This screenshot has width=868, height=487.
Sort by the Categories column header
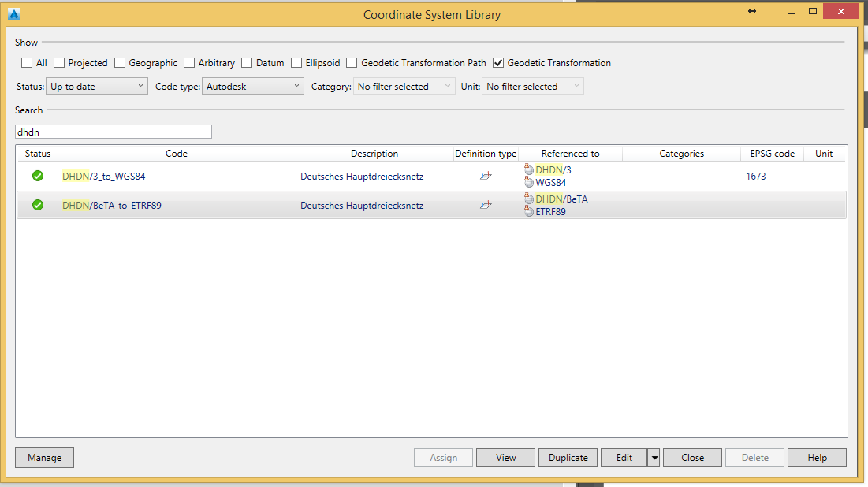(x=681, y=154)
